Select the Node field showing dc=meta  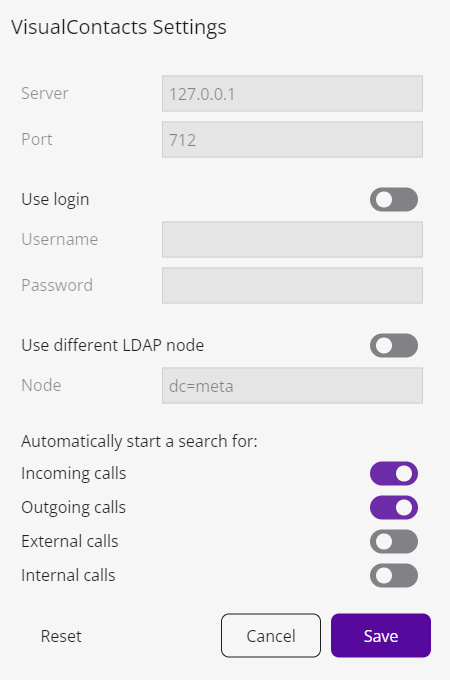pyautogui.click(x=292, y=386)
